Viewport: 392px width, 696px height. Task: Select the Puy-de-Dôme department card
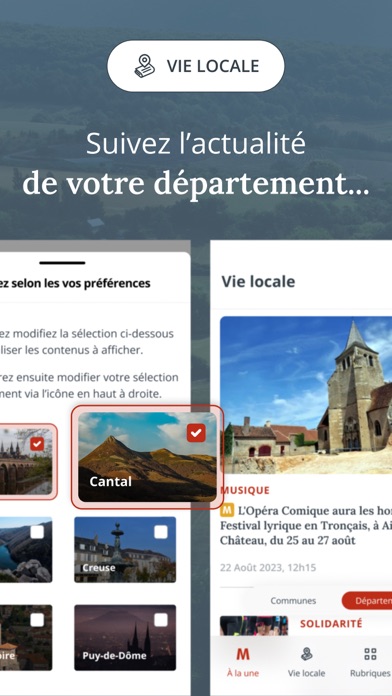tap(125, 637)
